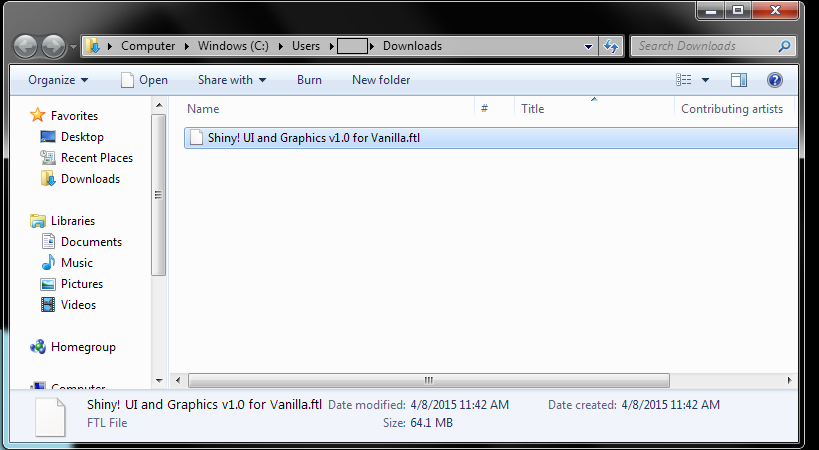
Task: Click the change view icon
Action: coord(684,80)
